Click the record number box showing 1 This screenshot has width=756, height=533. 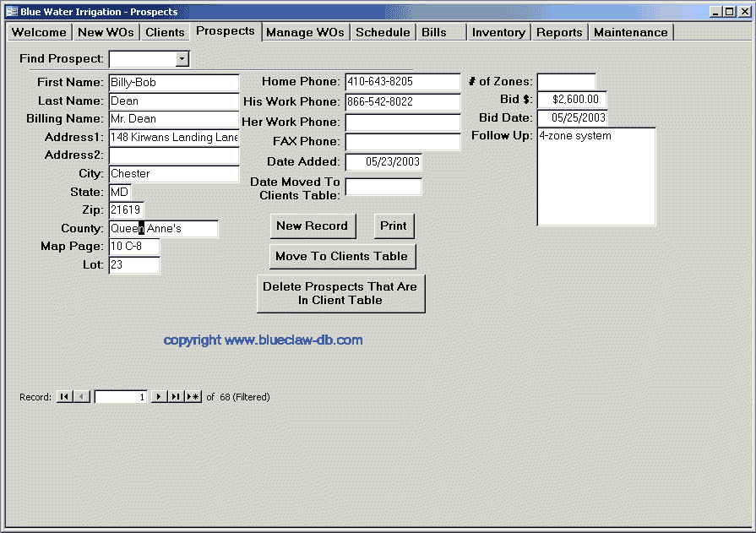point(121,397)
